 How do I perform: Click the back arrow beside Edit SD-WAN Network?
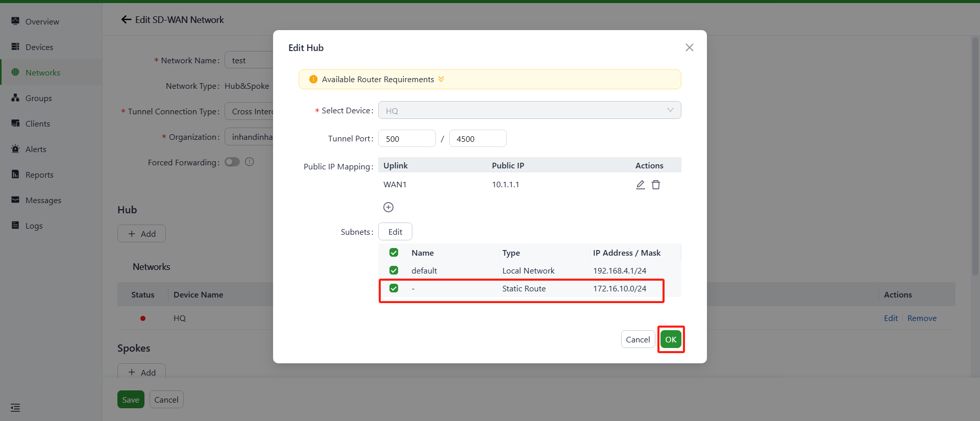126,20
